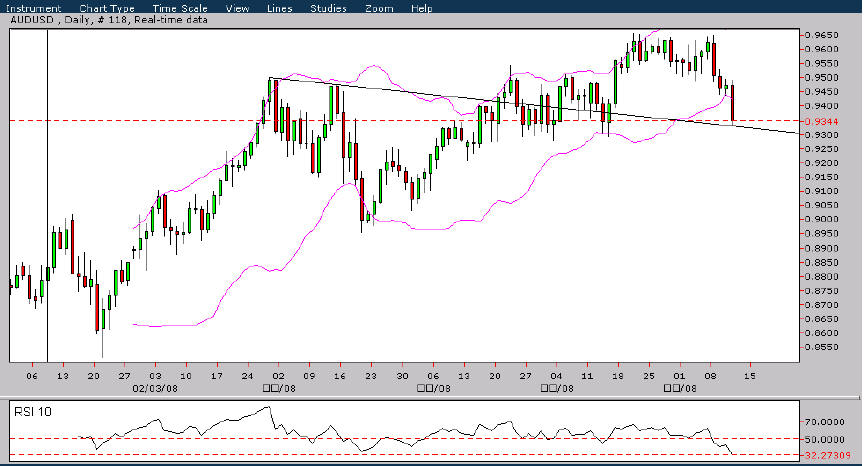
Task: Click the RSI 10 label
Action: pos(33,411)
